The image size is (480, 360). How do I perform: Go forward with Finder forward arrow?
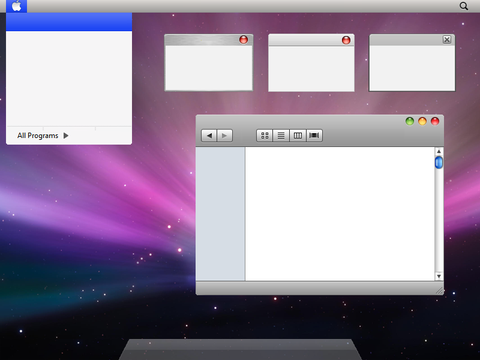(x=225, y=135)
